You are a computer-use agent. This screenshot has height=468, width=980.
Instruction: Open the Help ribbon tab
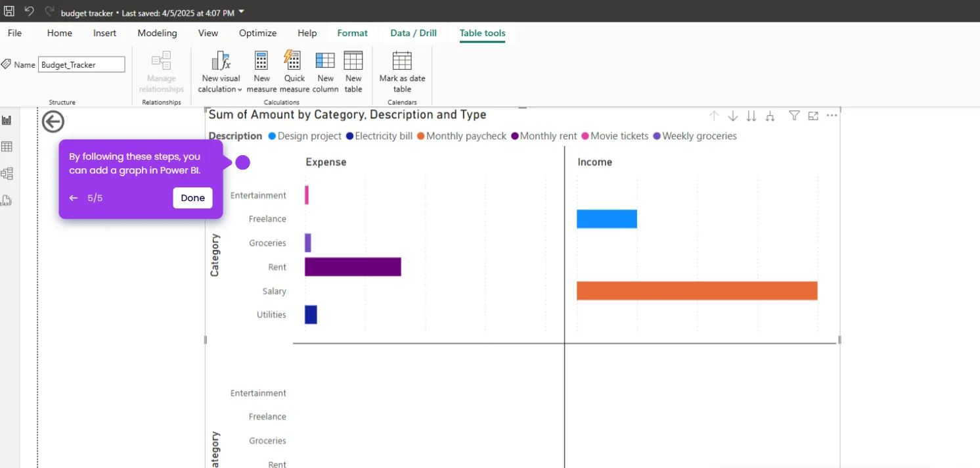[x=307, y=33]
